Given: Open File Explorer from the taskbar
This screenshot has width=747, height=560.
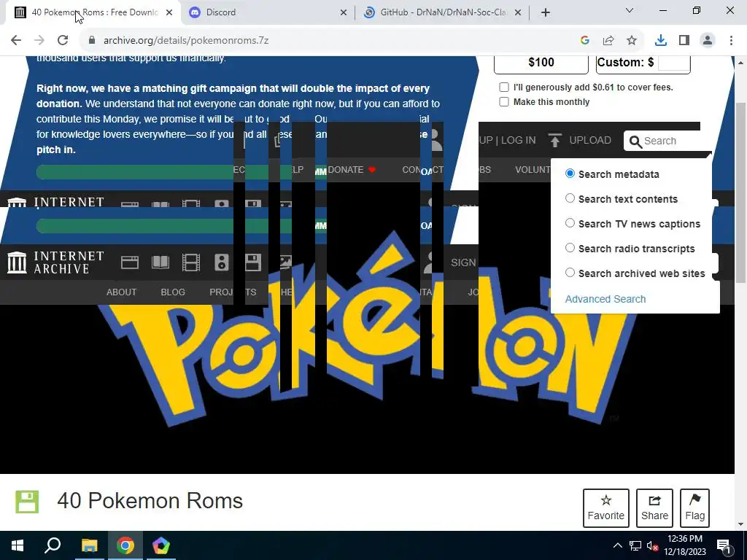Looking at the screenshot, I should pos(89,545).
